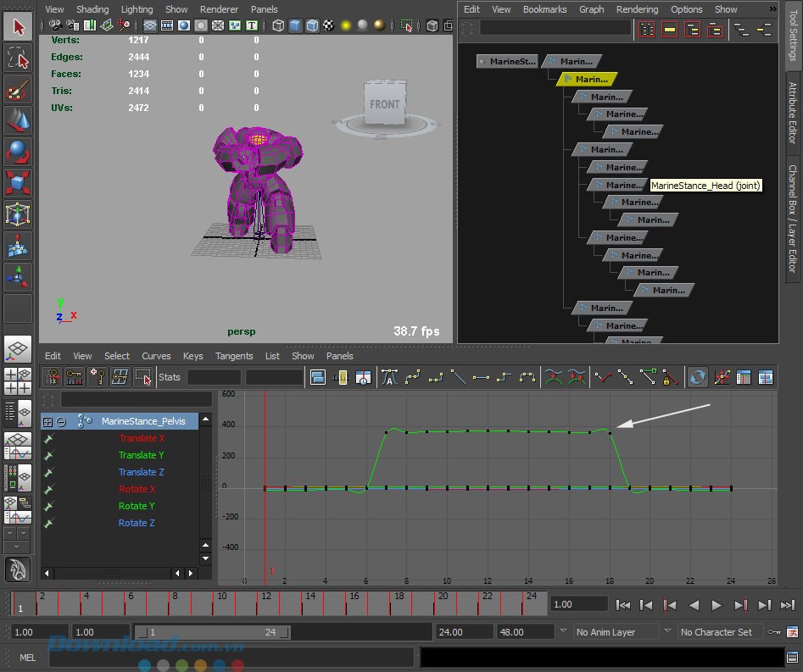The image size is (803, 672).
Task: Select the Rotate X curve
Action: tap(137, 489)
